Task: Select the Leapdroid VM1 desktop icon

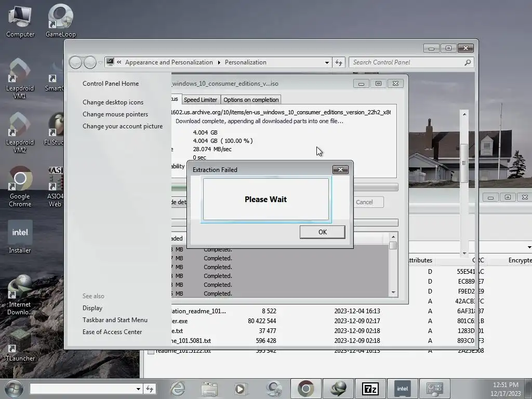Action: (20, 79)
